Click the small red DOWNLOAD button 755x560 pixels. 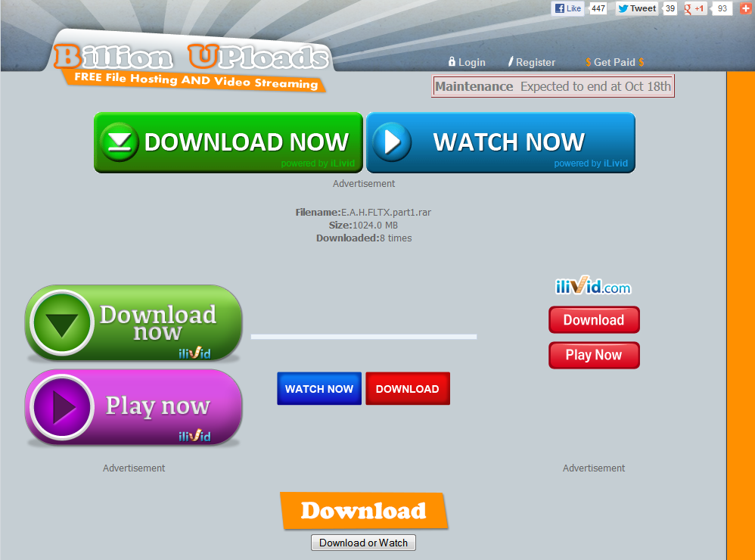coord(407,389)
